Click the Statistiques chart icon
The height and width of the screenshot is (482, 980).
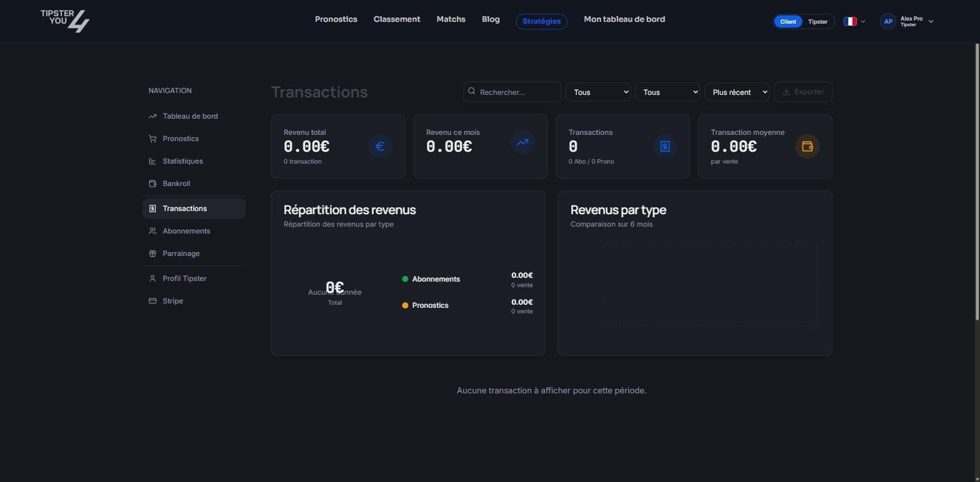[152, 161]
